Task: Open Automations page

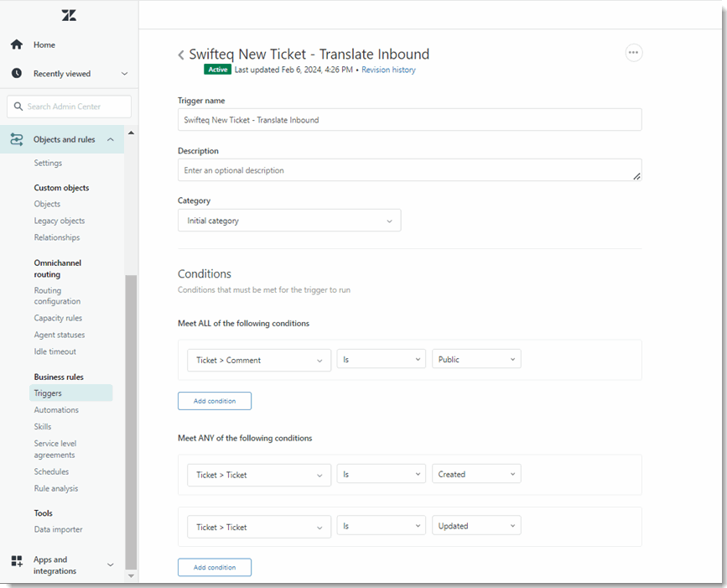Action: (56, 410)
